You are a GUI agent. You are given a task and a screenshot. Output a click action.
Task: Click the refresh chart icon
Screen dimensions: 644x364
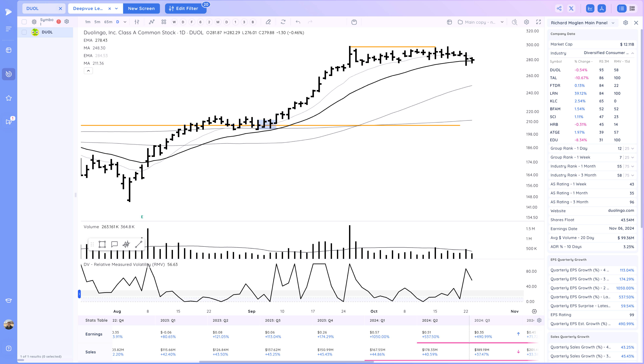pyautogui.click(x=283, y=22)
